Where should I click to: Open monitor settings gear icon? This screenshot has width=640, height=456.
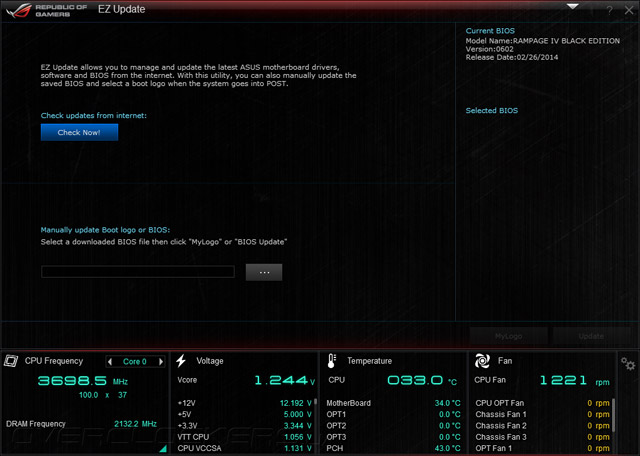point(628,363)
